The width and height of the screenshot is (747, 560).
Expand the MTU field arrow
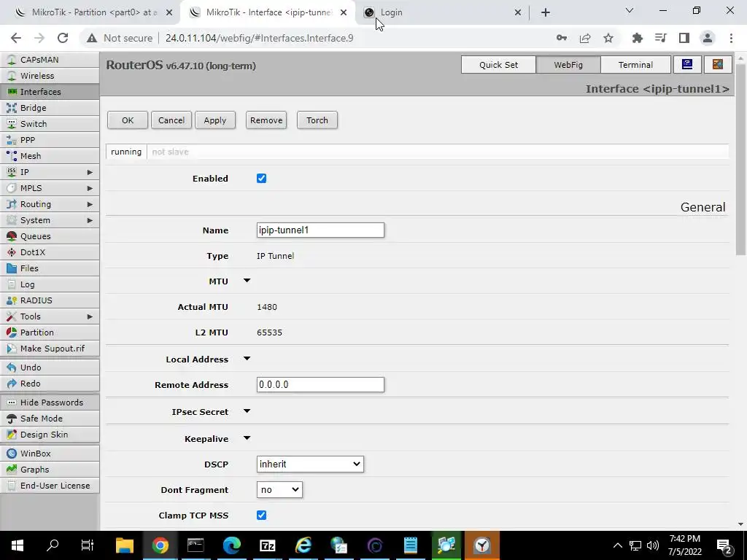point(247,281)
